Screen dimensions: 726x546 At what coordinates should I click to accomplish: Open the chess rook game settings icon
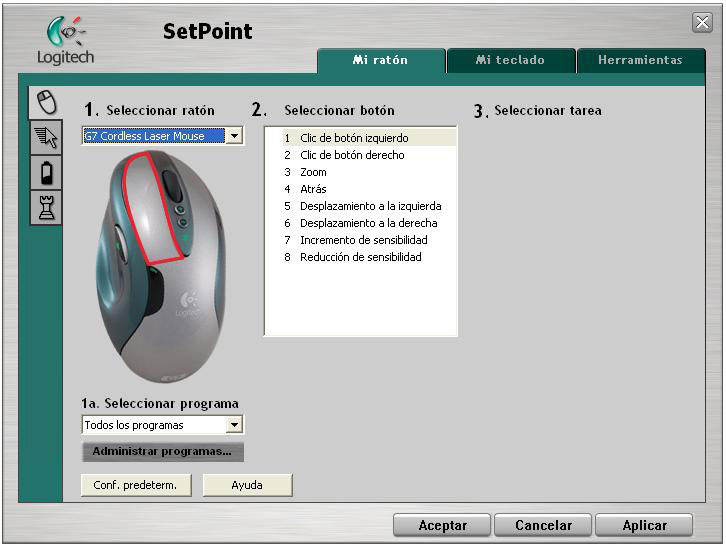tap(45, 208)
